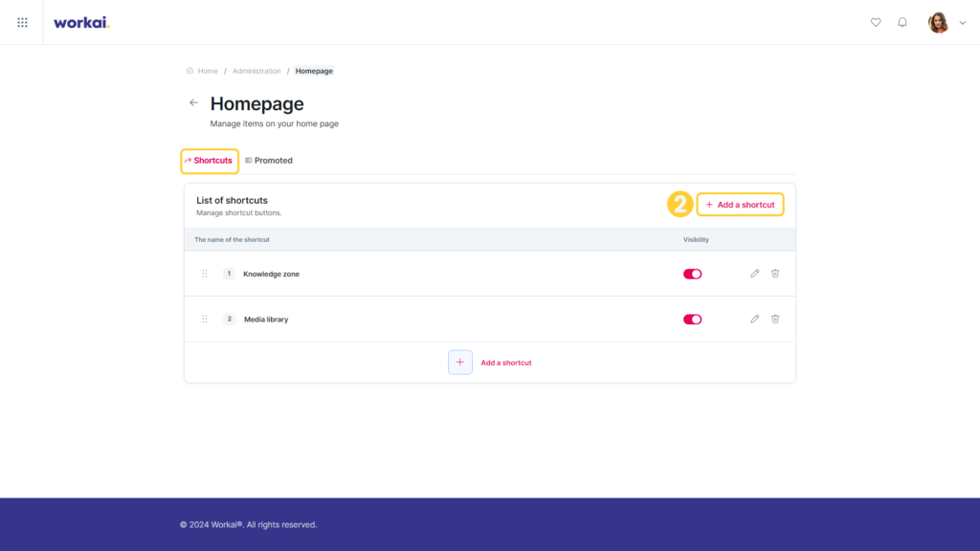Click the dashed plus box icon
Viewport: 980px width, 551px height.
460,363
